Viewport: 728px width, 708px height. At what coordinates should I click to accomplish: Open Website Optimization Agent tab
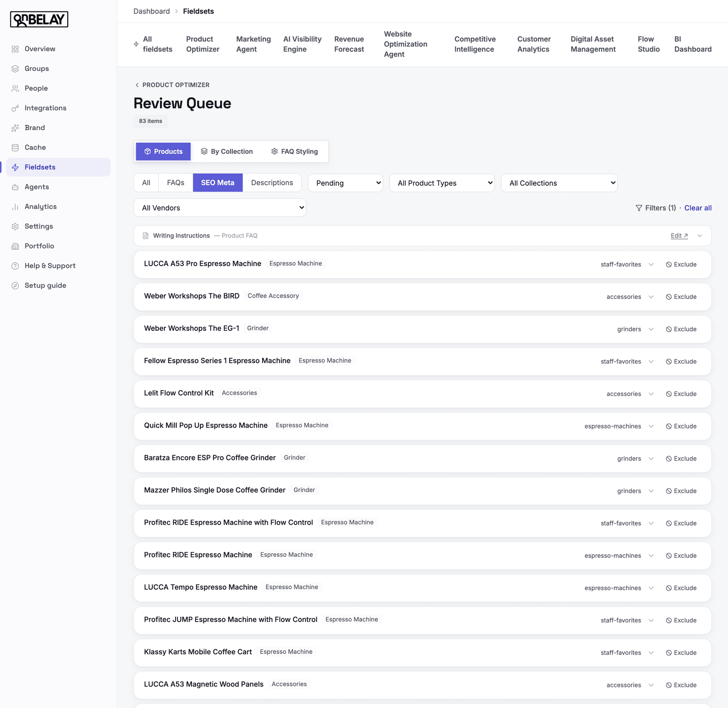(x=405, y=44)
